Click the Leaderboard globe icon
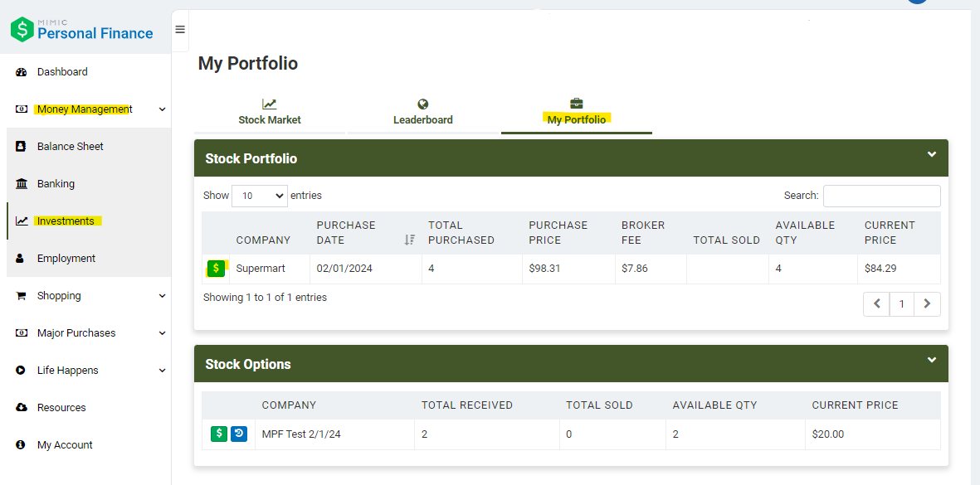Image resolution: width=980 pixels, height=485 pixels. pyautogui.click(x=423, y=104)
